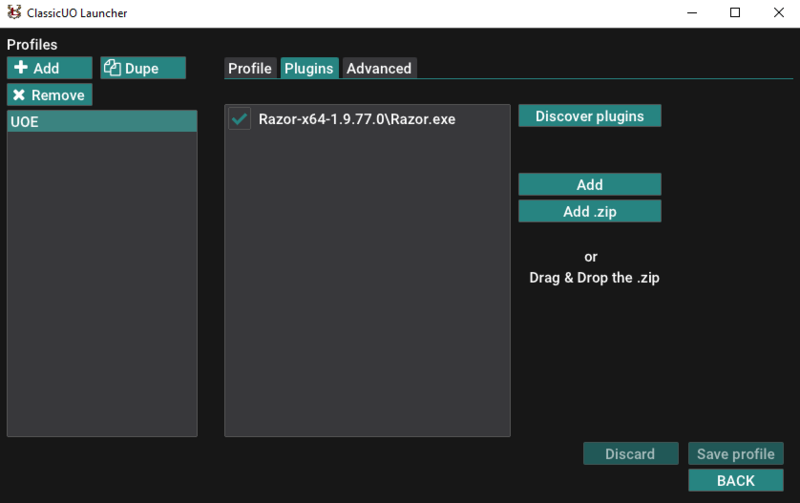Click the Add .zip button
The height and width of the screenshot is (503, 800).
[x=590, y=211]
